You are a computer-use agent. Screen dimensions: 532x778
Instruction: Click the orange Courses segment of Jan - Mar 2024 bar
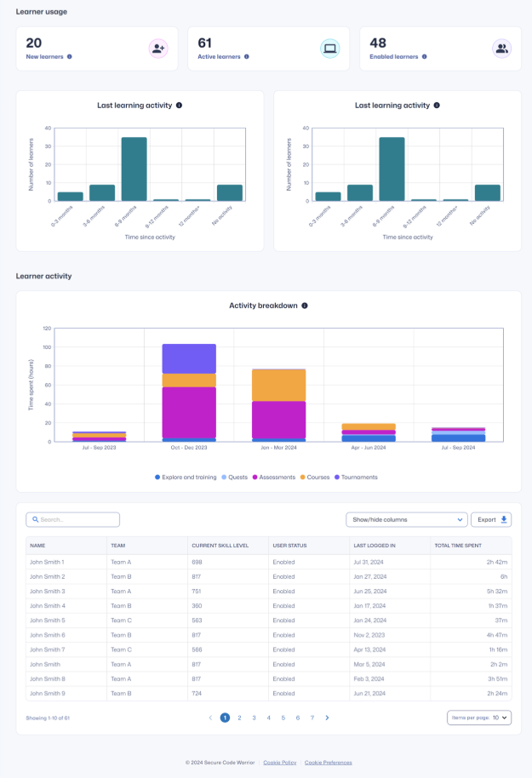click(x=279, y=385)
